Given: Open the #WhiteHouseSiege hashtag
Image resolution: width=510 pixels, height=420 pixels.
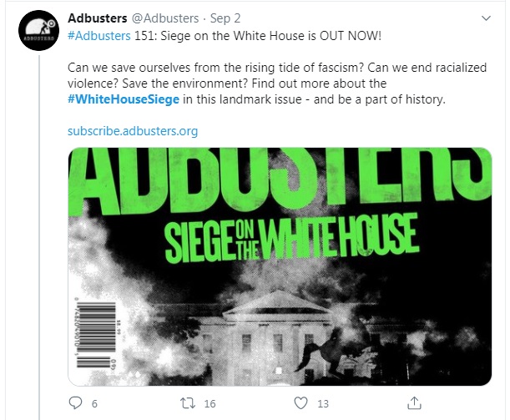Looking at the screenshot, I should coord(124,99).
